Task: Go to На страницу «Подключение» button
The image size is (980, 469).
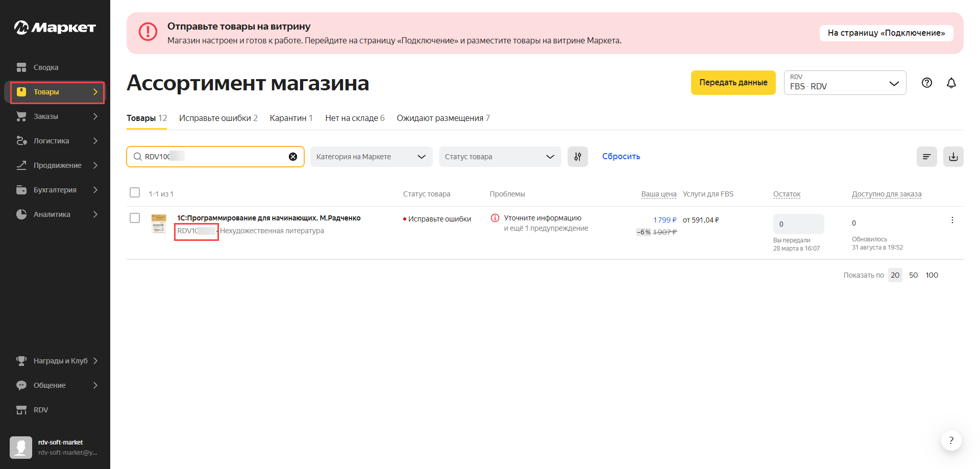Action: (x=887, y=33)
